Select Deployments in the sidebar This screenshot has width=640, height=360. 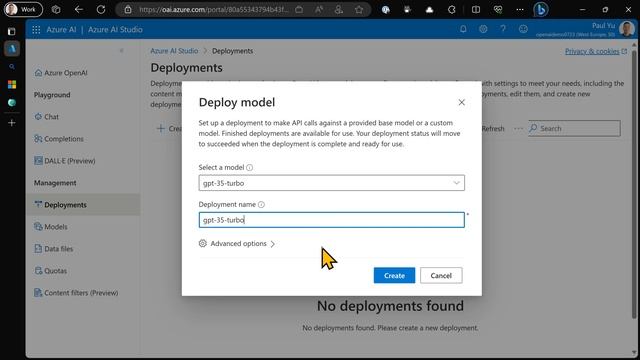(83, 205)
